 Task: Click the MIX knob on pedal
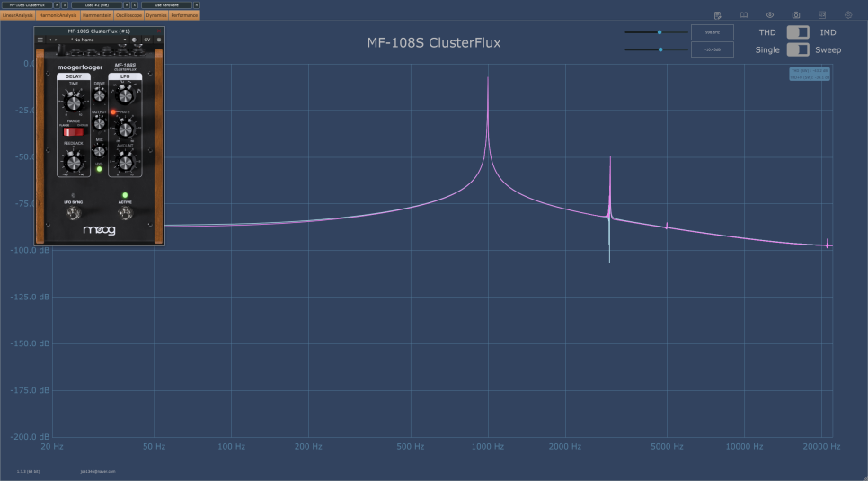[x=99, y=151]
